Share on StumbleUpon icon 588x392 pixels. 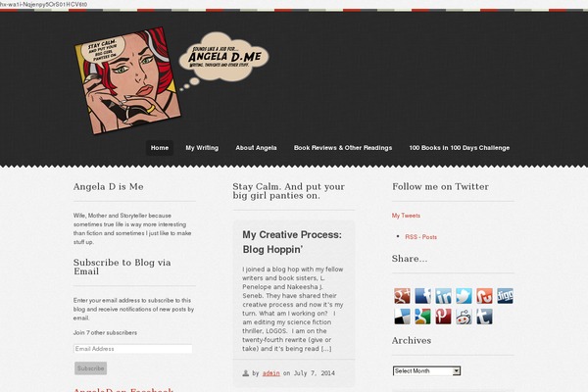tap(484, 296)
